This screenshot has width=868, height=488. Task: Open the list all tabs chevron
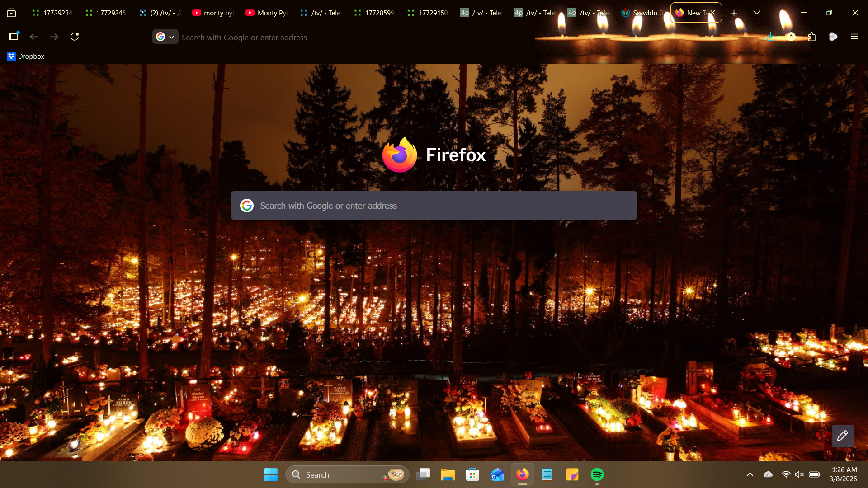click(x=757, y=13)
